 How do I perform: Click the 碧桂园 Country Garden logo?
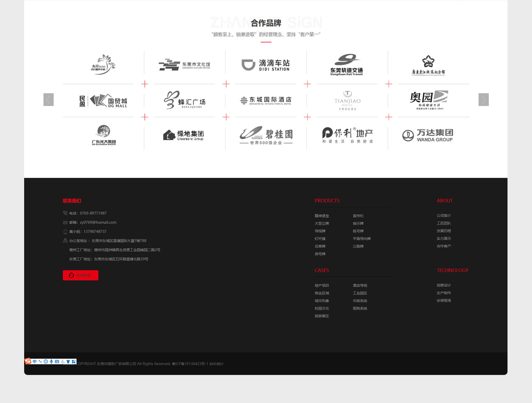tap(266, 136)
